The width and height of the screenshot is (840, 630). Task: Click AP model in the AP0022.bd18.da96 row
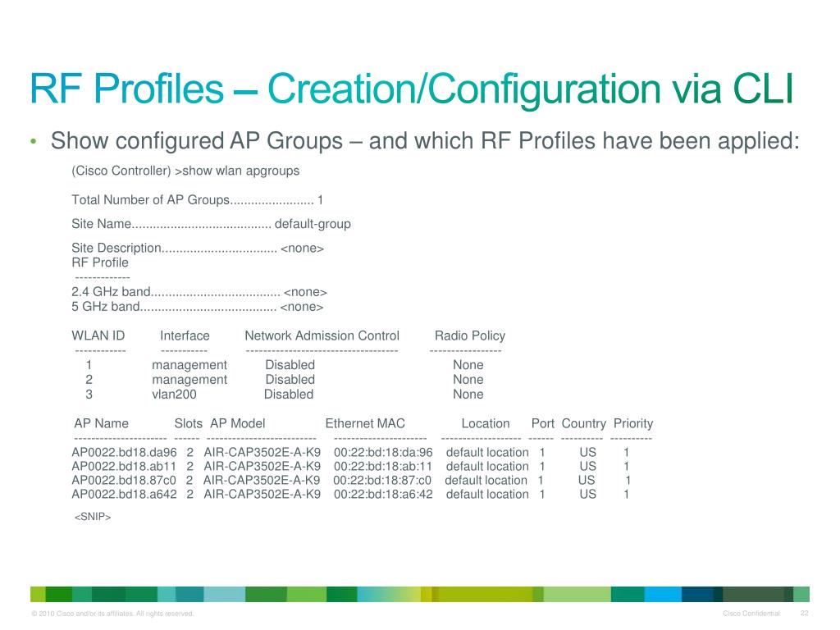click(x=262, y=452)
